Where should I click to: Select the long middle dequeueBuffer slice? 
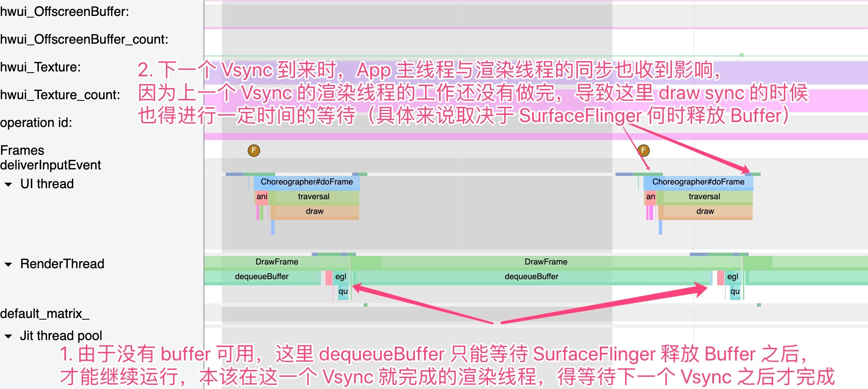tap(531, 277)
